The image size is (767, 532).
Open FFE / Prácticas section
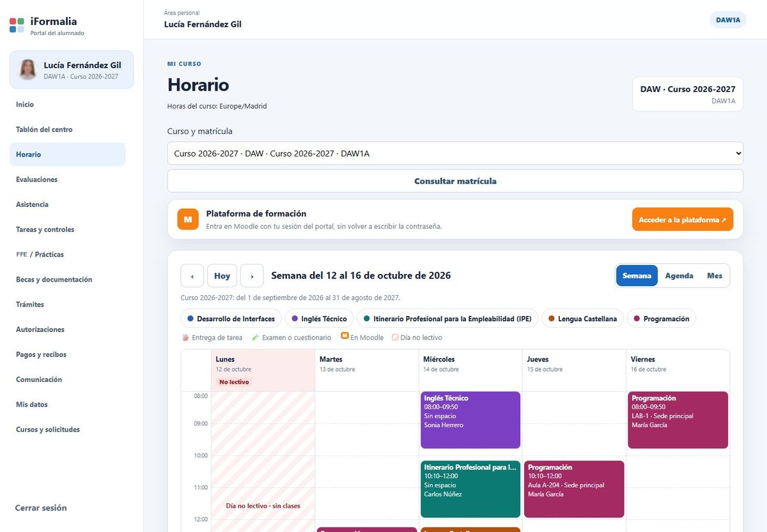(68, 254)
